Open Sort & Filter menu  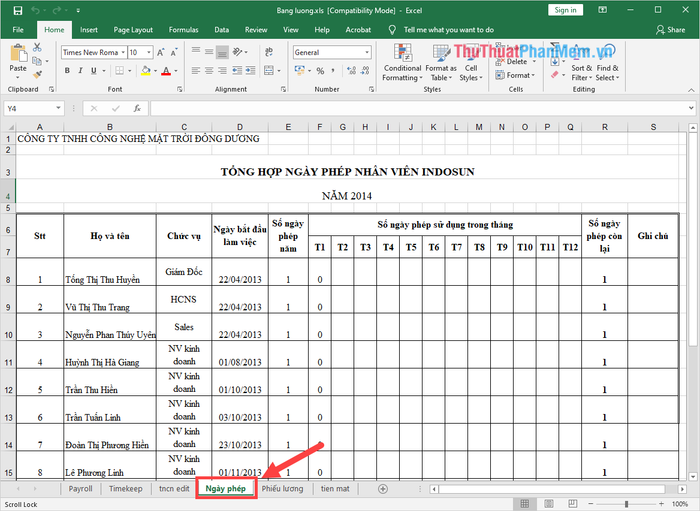tap(581, 62)
